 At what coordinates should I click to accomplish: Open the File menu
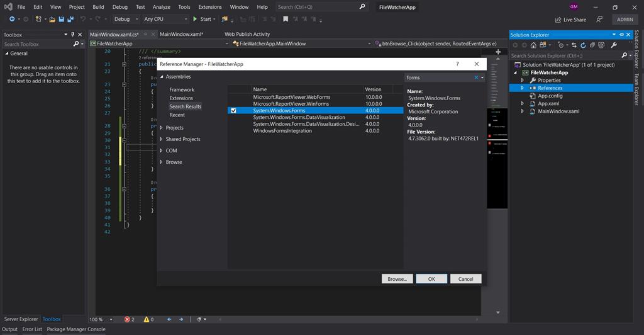click(x=21, y=7)
